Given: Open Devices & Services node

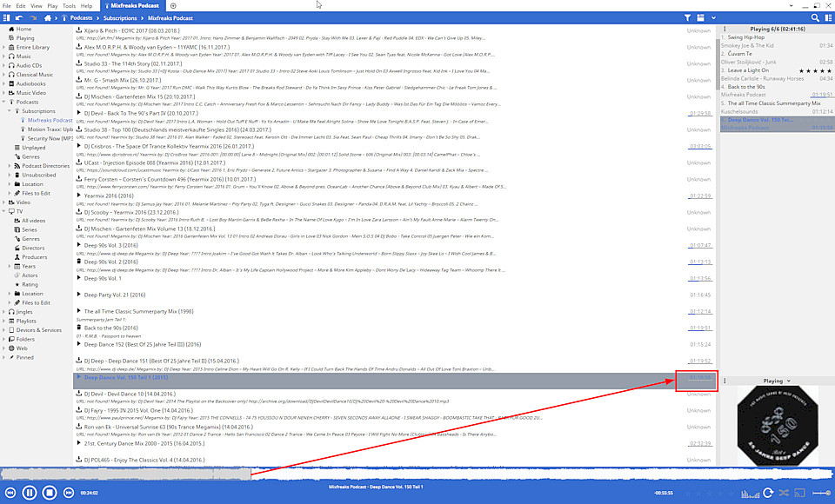Looking at the screenshot, I should 38,330.
